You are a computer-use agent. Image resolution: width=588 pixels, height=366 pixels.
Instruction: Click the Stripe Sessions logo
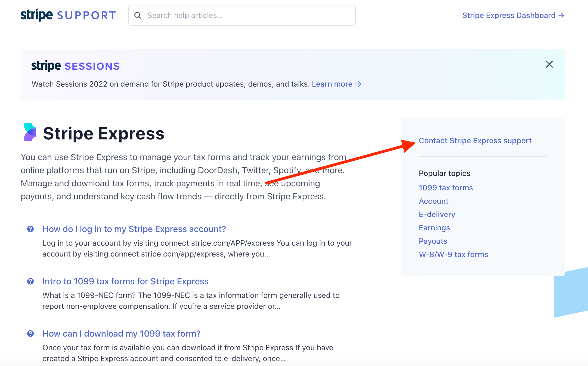click(76, 66)
